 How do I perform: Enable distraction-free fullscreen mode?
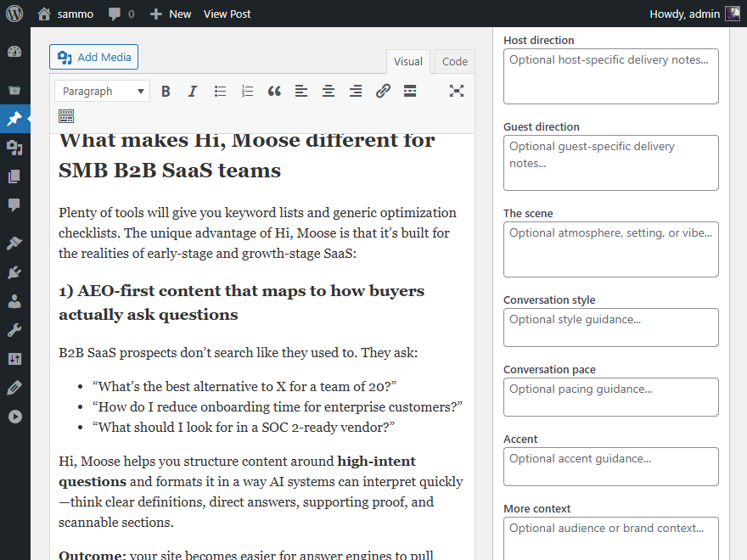pos(457,92)
